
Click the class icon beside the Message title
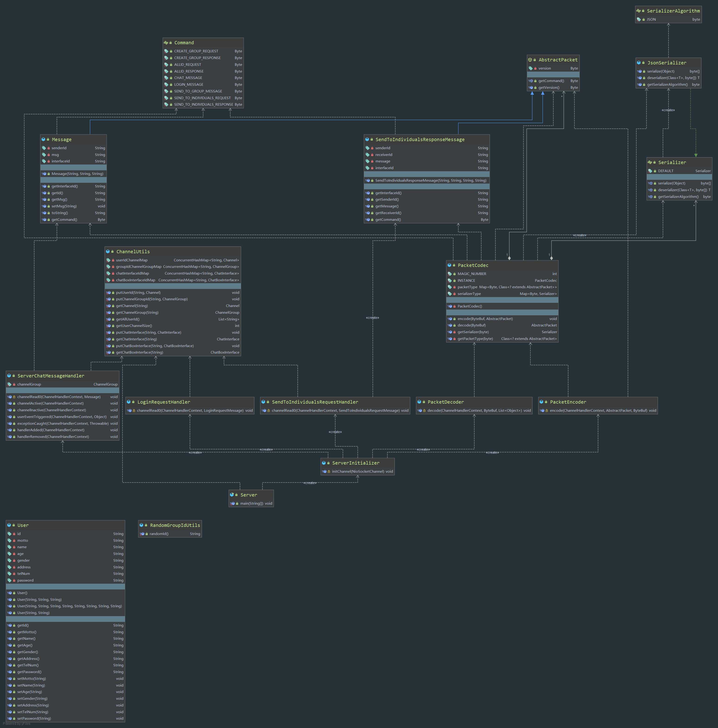click(43, 139)
